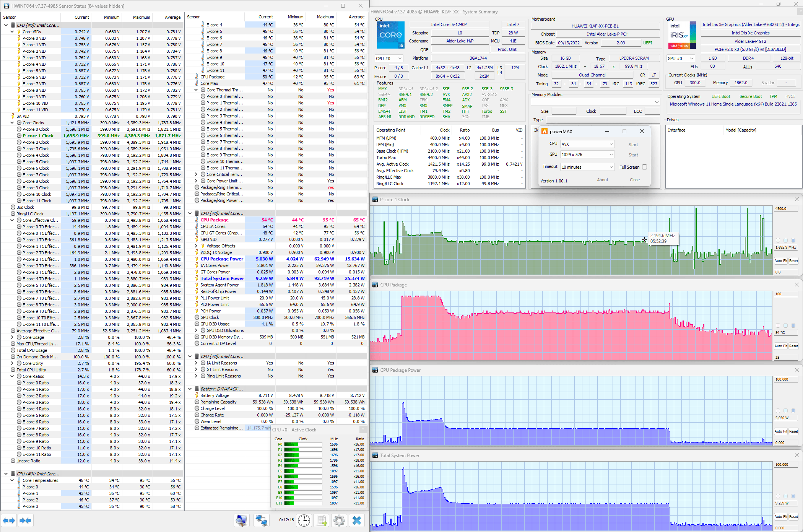Click the save log file icon
Screen dimensions: 803x532
tap(322, 521)
